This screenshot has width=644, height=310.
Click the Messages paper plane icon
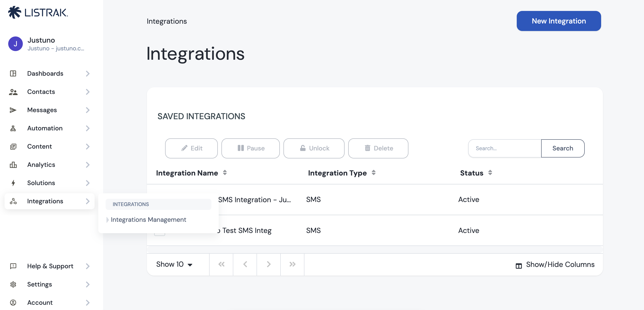(x=13, y=110)
